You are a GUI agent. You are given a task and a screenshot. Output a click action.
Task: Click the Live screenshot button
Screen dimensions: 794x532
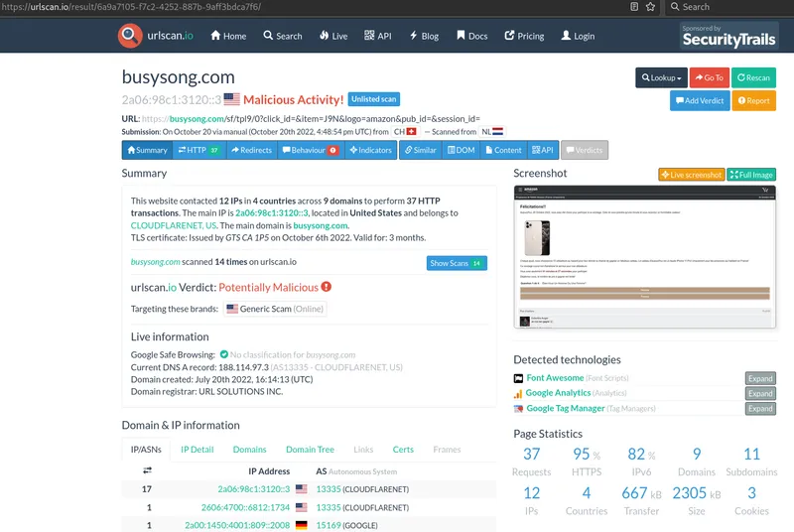(x=691, y=175)
